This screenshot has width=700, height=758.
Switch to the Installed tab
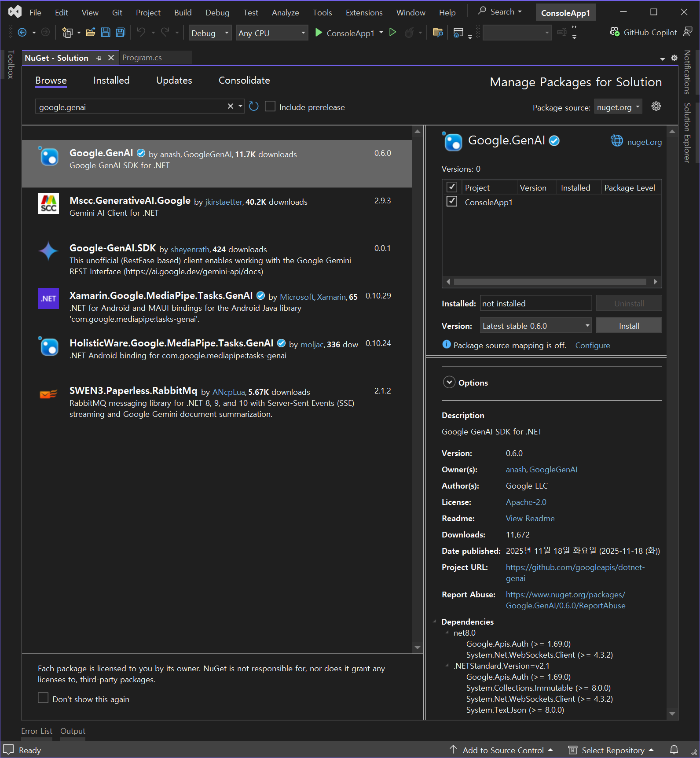111,81
